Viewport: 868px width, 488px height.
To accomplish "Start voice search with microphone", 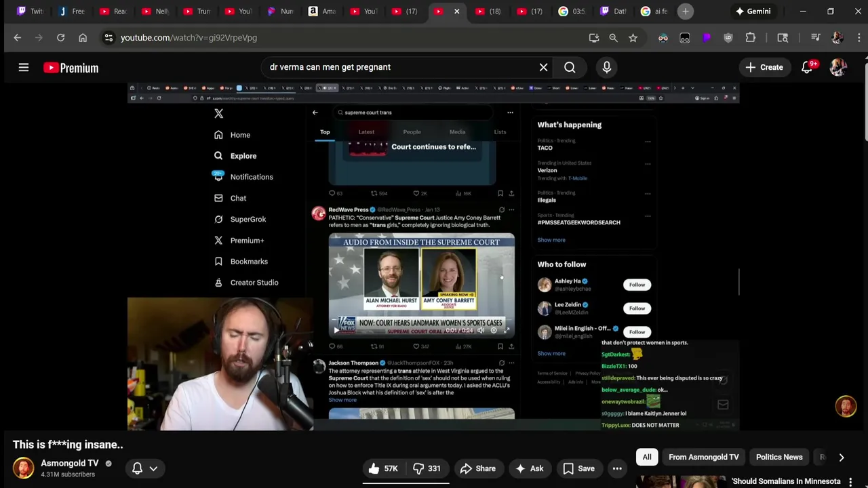I will pyautogui.click(x=606, y=67).
